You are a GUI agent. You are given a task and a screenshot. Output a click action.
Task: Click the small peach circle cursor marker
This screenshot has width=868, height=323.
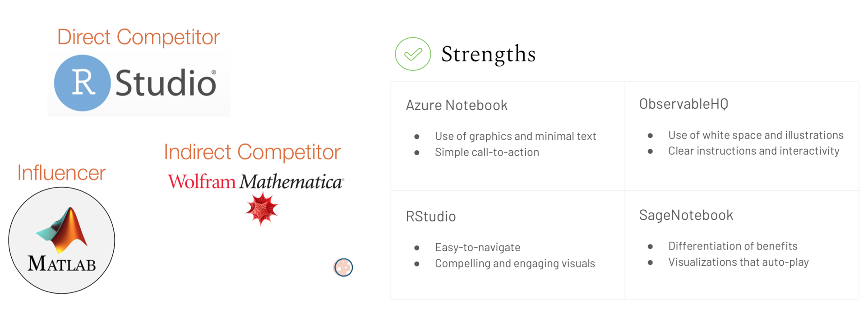coord(343,268)
